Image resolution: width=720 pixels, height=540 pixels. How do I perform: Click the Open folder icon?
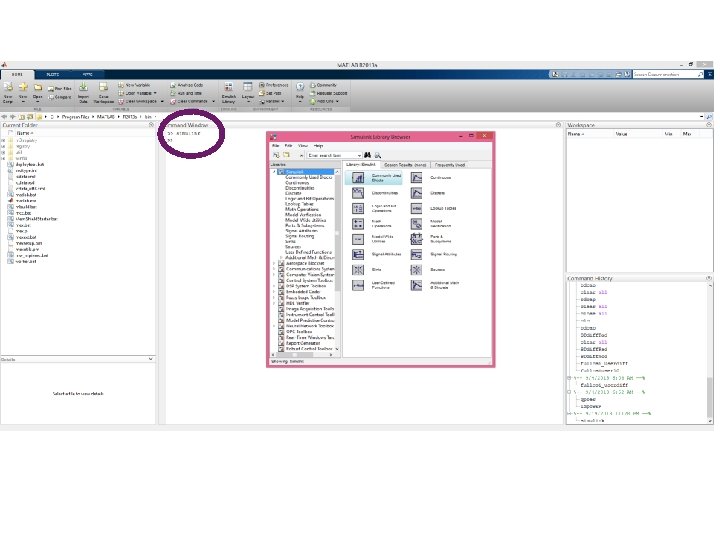(38, 87)
